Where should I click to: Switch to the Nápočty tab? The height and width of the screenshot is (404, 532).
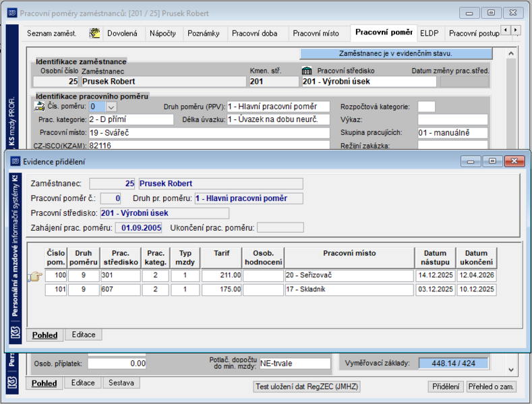[162, 33]
